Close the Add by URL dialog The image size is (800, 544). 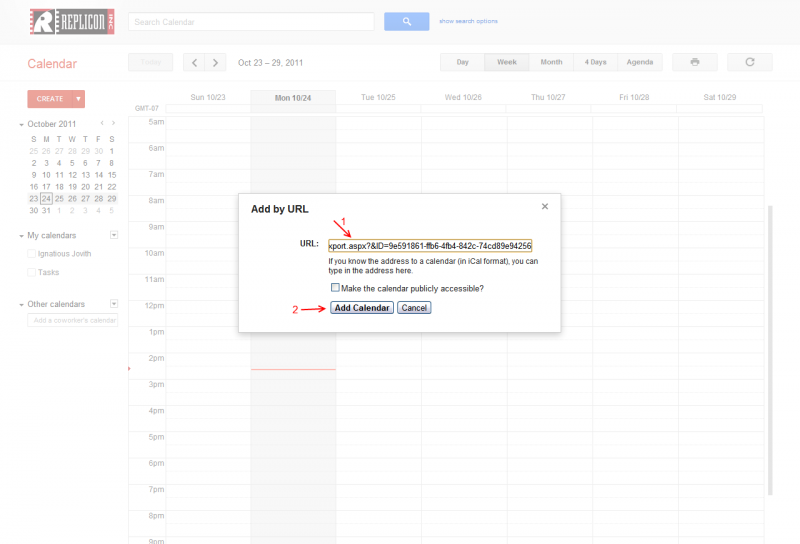[x=544, y=206]
